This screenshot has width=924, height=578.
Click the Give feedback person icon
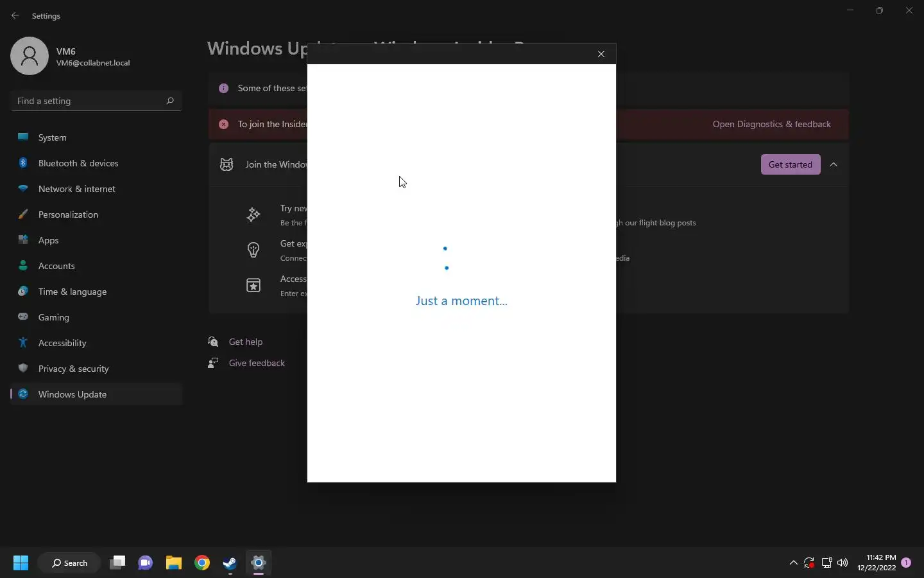tap(213, 363)
